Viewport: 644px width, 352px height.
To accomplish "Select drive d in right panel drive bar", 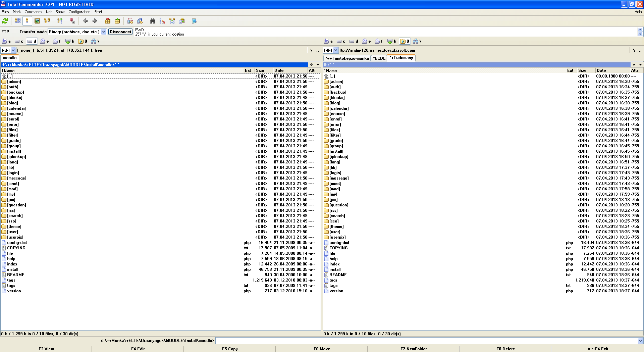I will coord(354,41).
